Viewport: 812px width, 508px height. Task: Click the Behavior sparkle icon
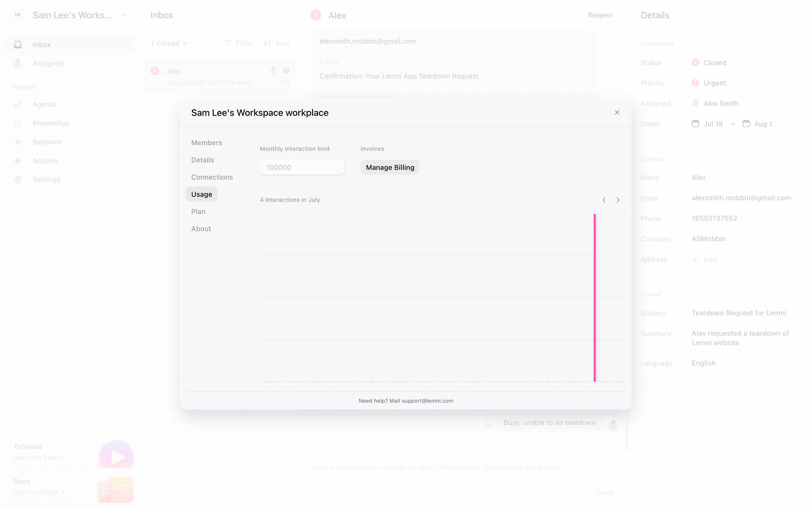[18, 142]
